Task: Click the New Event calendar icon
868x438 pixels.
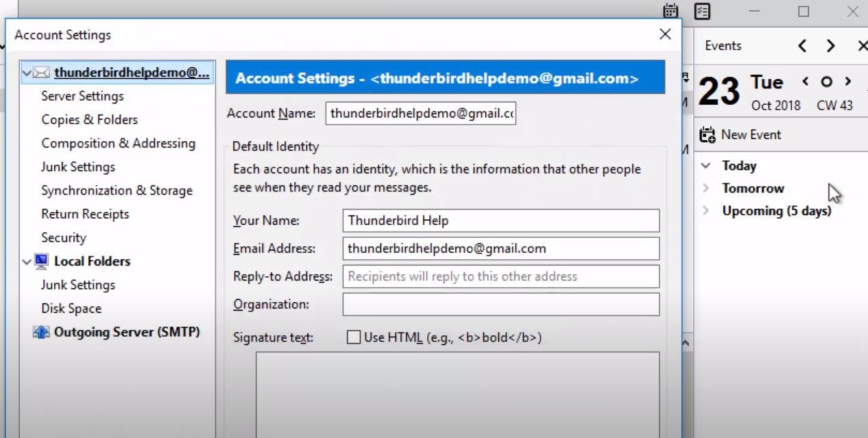Action: [x=708, y=135]
